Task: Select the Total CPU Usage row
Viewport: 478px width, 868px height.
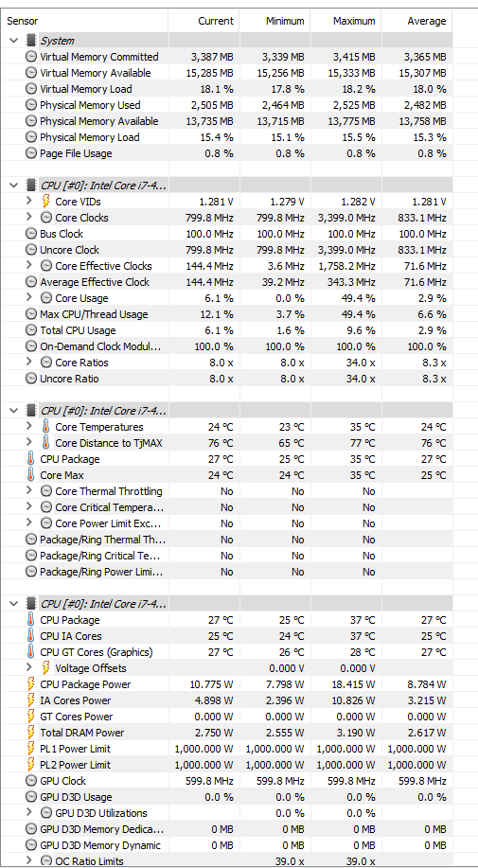Action: pos(227,330)
